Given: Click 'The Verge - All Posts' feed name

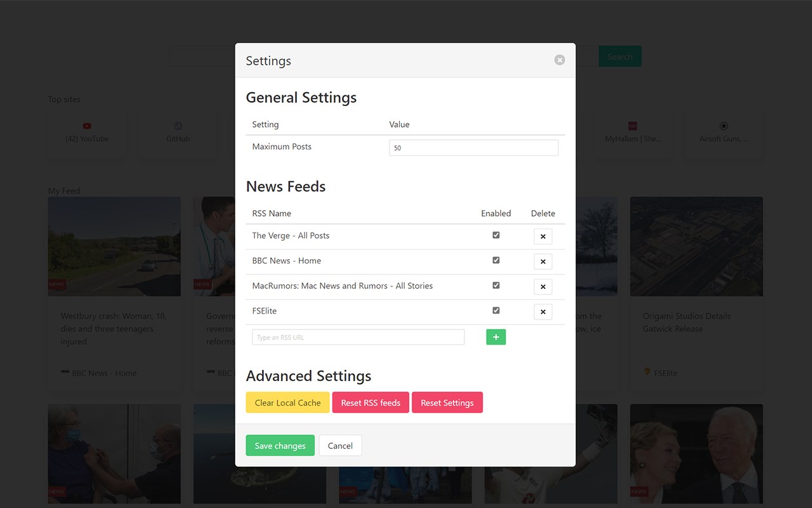Looking at the screenshot, I should click(291, 236).
